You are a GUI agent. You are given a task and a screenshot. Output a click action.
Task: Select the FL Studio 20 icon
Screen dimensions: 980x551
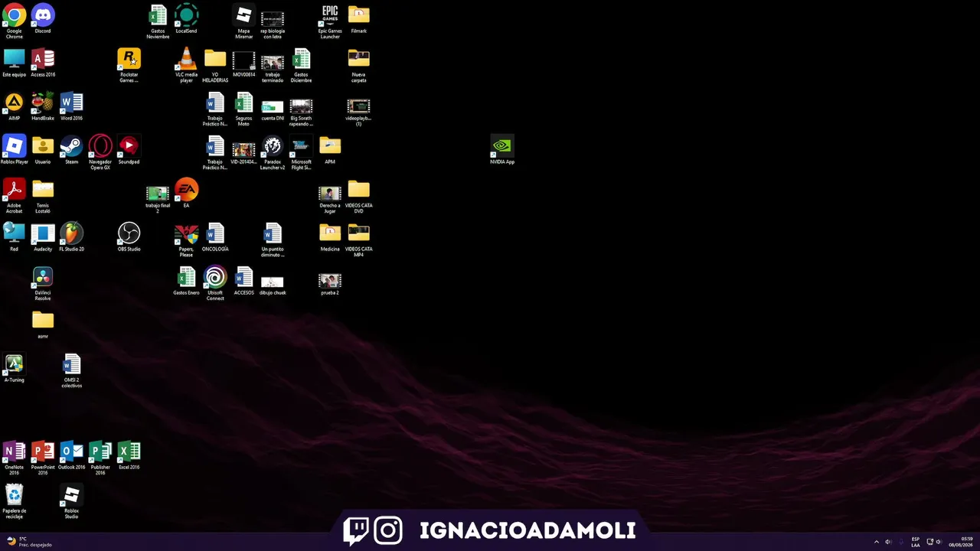(71, 233)
